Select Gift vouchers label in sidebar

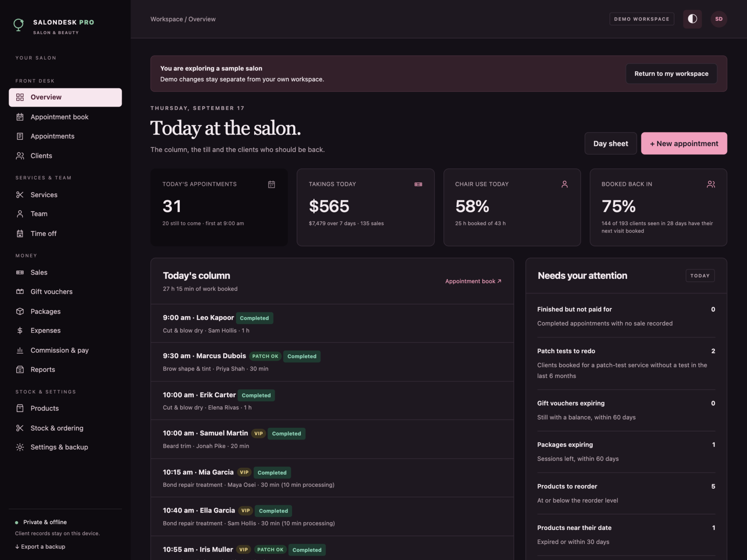tap(51, 292)
